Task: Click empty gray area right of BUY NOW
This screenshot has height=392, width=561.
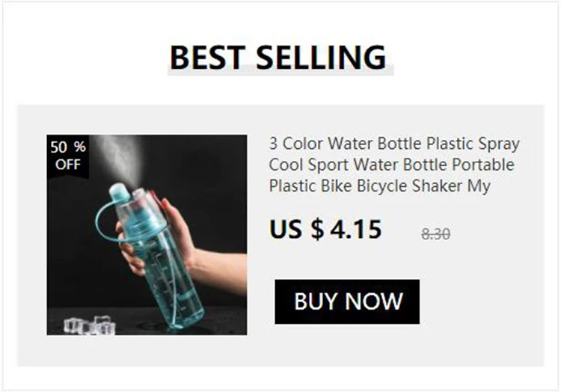Action: [481, 302]
